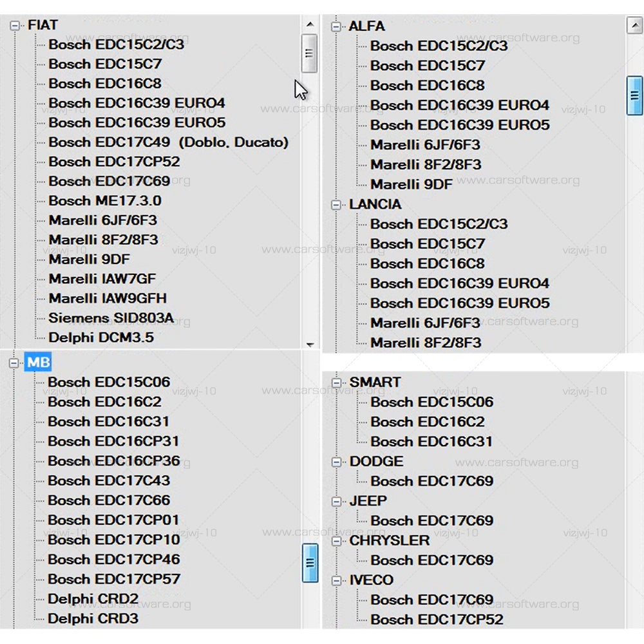Select Bosch EDC17CP52 under FIAT

click(114, 162)
